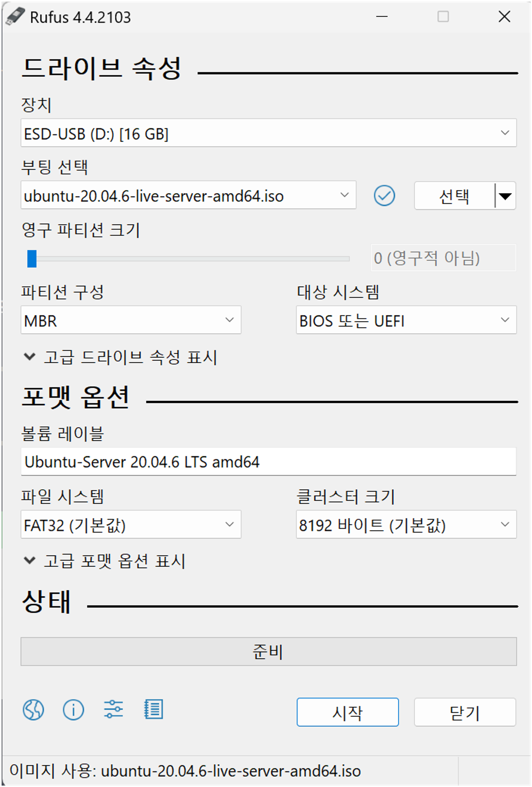Image resolution: width=532 pixels, height=787 pixels.
Task: Click the 볼륨 레이블 text field
Action: tap(268, 462)
